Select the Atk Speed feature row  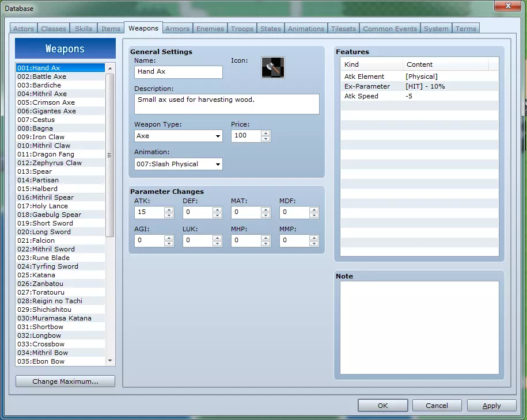pyautogui.click(x=419, y=96)
